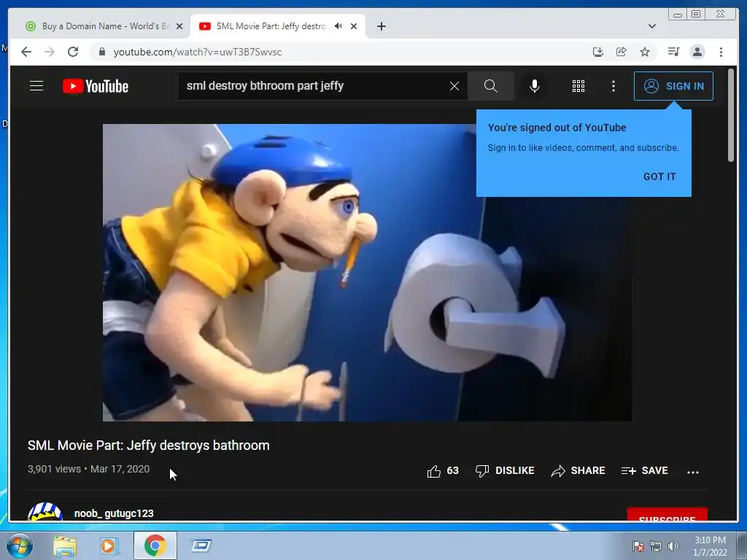This screenshot has height=560, width=747.
Task: Clear the search text with the X
Action: tap(454, 86)
